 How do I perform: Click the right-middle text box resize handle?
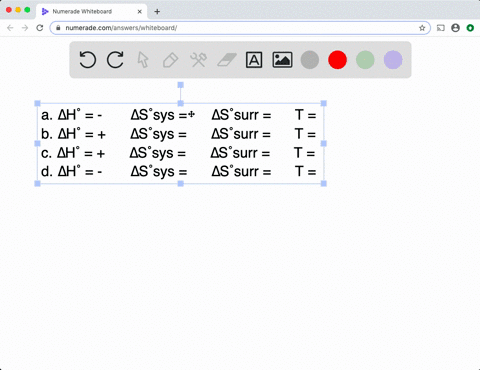point(324,143)
